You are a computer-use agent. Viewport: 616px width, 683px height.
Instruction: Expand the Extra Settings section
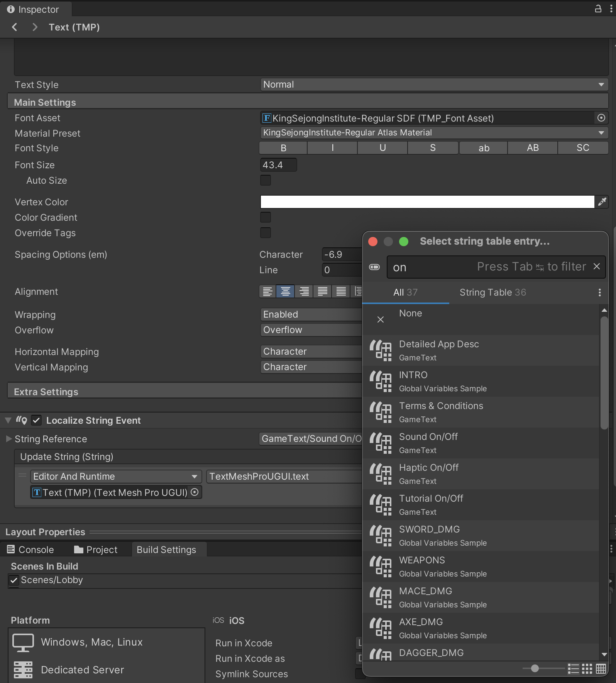(x=184, y=392)
